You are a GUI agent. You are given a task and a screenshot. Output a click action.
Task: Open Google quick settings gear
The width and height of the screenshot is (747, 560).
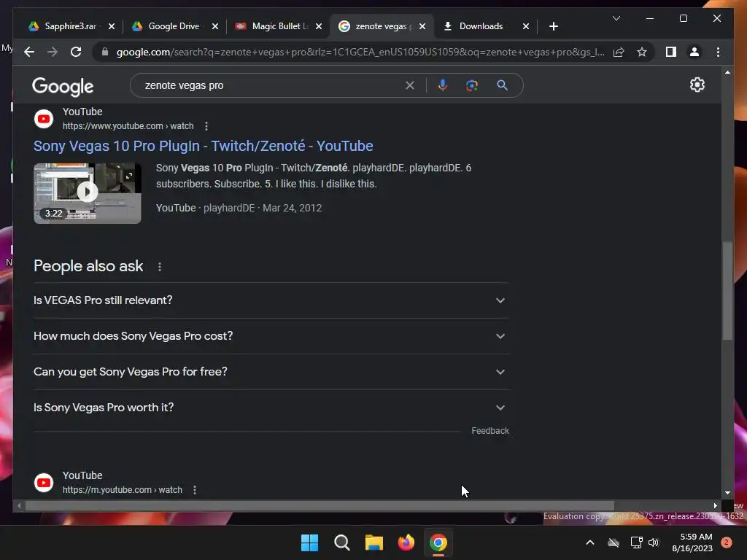[x=697, y=85]
